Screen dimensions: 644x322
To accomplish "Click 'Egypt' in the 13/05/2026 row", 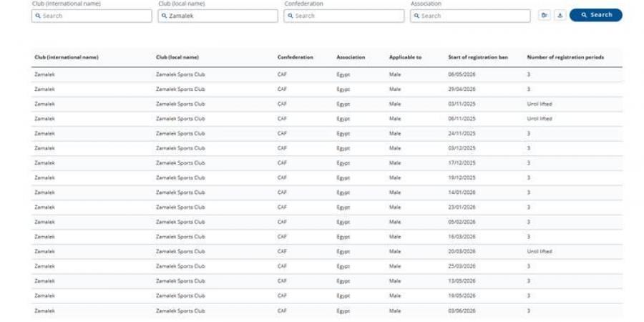I will click(343, 282).
